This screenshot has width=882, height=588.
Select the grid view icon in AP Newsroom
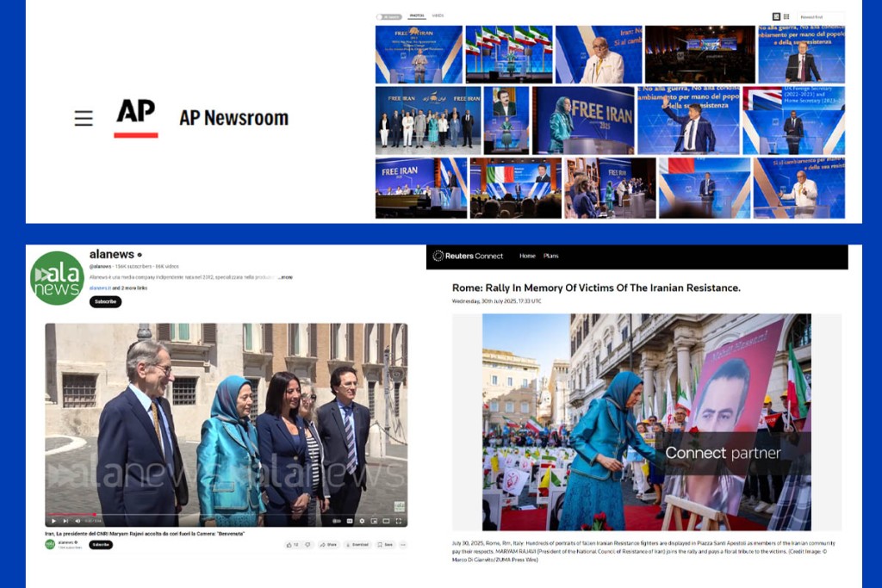(786, 17)
